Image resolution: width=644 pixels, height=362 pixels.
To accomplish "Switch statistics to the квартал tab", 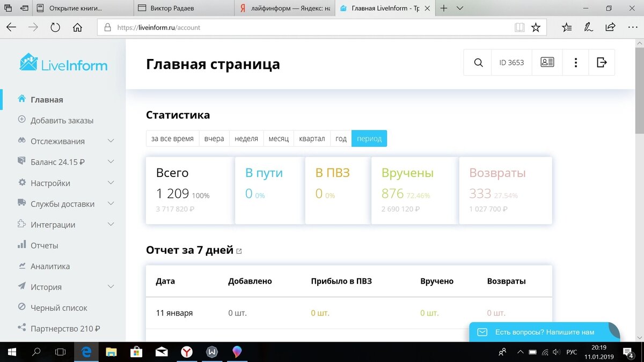I will pyautogui.click(x=312, y=138).
